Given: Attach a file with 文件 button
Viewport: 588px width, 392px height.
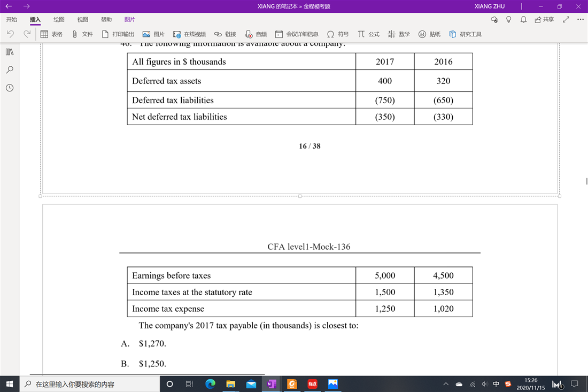Looking at the screenshot, I should pyautogui.click(x=82, y=34).
